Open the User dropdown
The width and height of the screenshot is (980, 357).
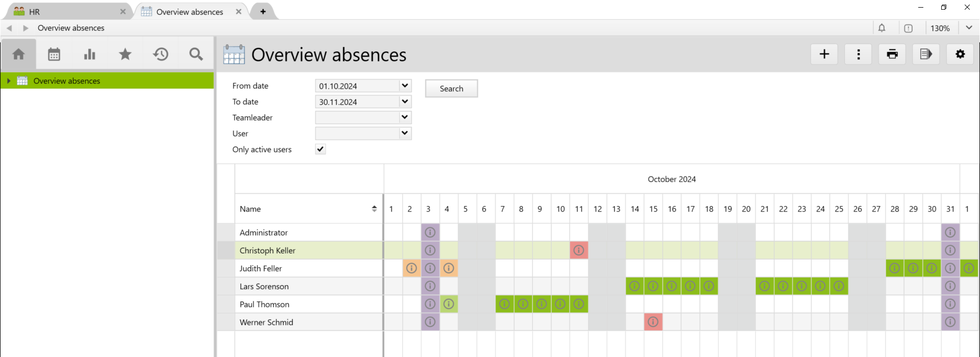point(405,134)
